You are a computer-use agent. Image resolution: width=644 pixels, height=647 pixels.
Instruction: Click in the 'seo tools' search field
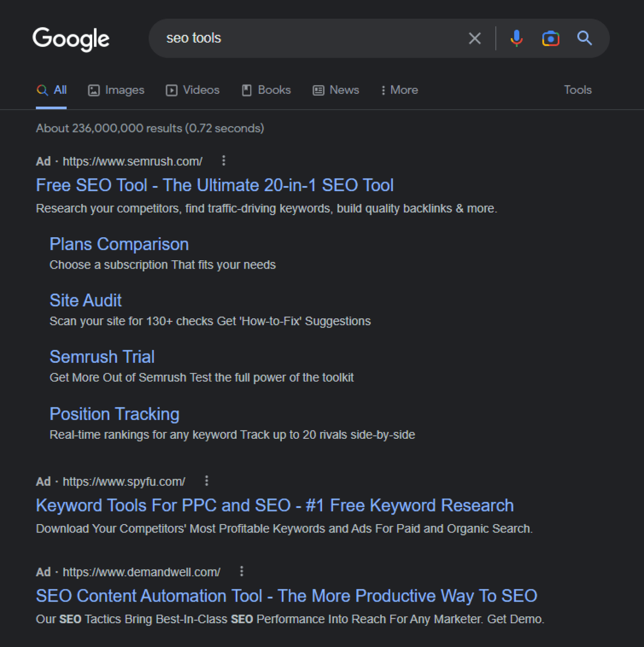[x=310, y=39]
